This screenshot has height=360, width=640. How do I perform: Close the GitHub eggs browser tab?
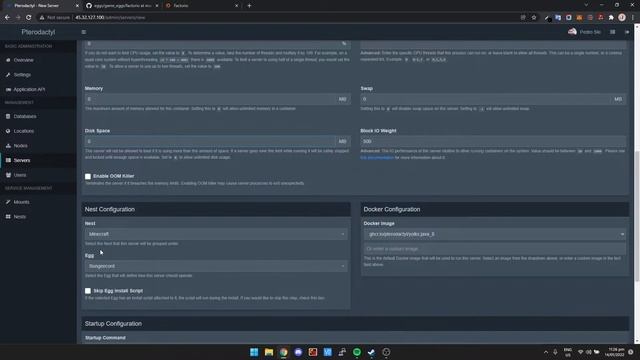pyautogui.click(x=157, y=6)
